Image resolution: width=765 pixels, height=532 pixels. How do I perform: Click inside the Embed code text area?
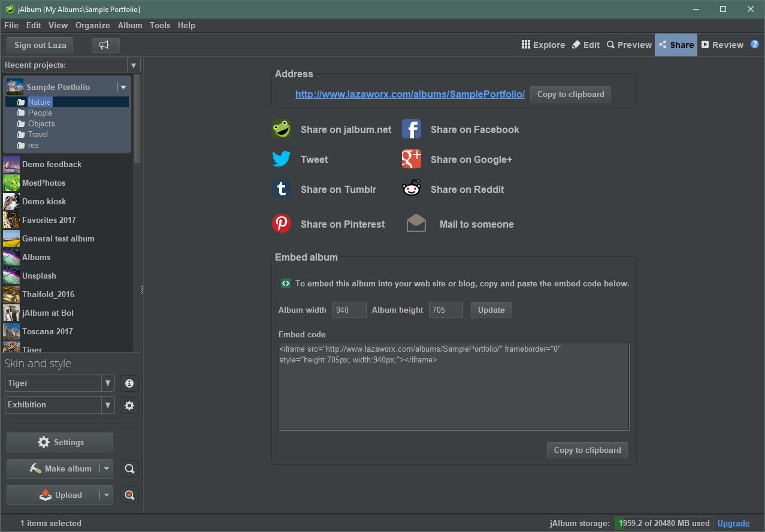coord(454,386)
